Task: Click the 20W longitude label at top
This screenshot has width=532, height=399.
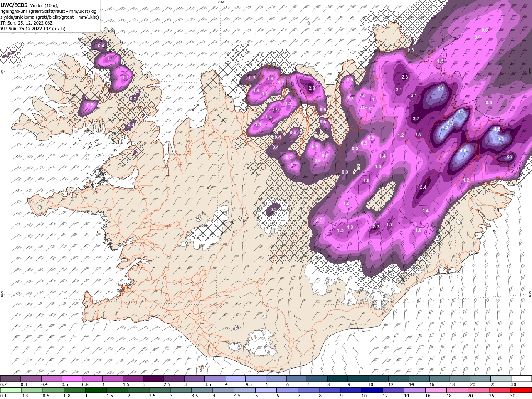Action: [x=221, y=2]
